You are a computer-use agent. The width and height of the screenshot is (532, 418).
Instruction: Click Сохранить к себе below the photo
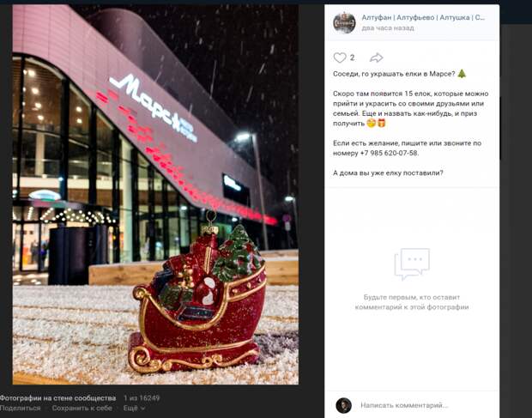pyautogui.click(x=82, y=409)
